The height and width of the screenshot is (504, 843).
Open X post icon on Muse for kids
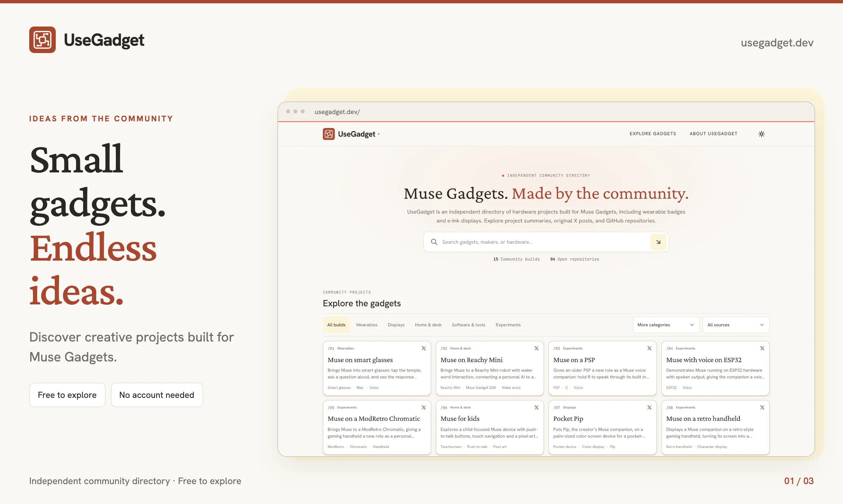click(536, 408)
